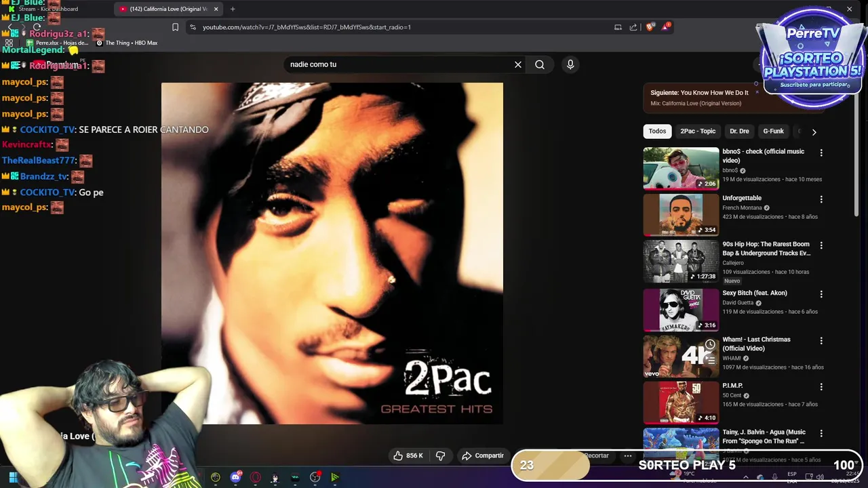Open David Guetta channel name

pyautogui.click(x=738, y=303)
